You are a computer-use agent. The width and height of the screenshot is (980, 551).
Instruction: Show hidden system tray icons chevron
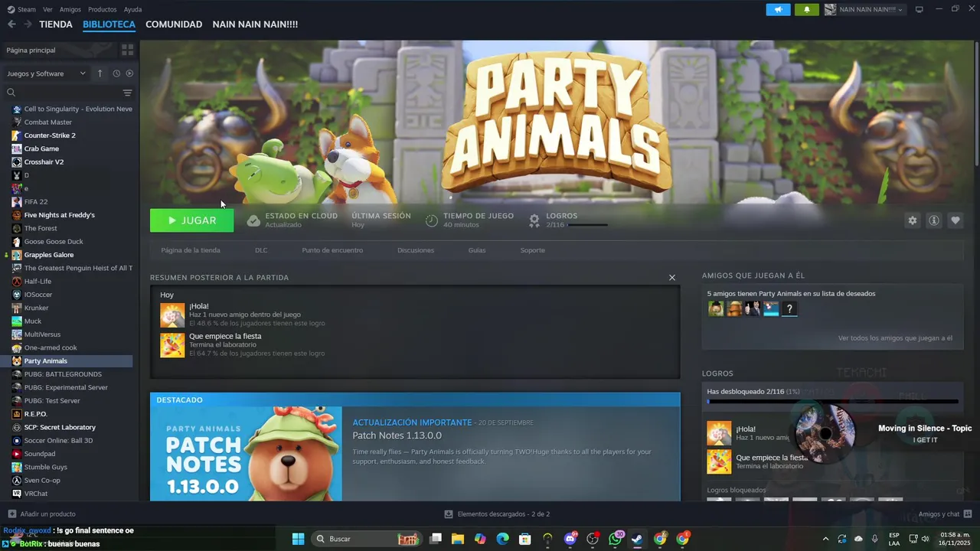(825, 539)
